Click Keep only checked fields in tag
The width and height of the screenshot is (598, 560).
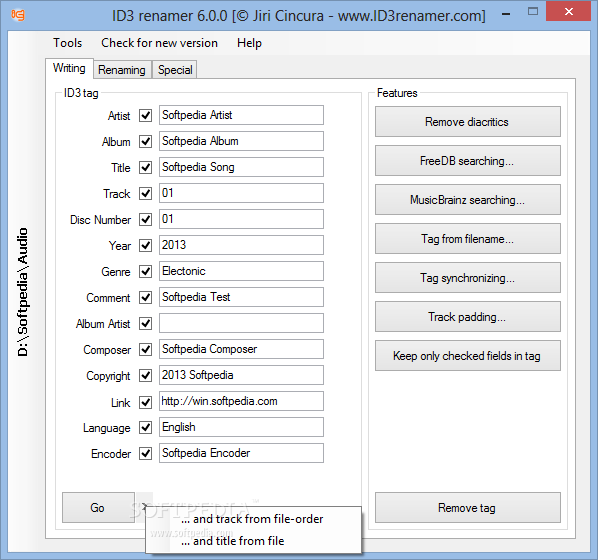468,356
